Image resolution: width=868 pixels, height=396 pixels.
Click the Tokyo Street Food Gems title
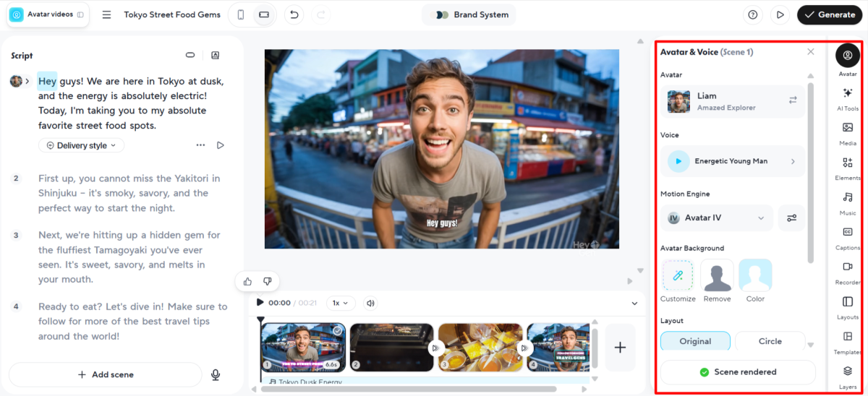(171, 14)
